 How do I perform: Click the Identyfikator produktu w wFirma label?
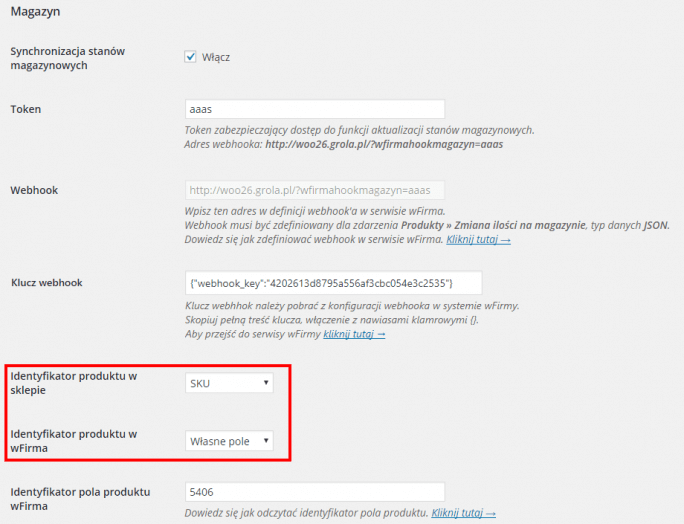[74, 441]
